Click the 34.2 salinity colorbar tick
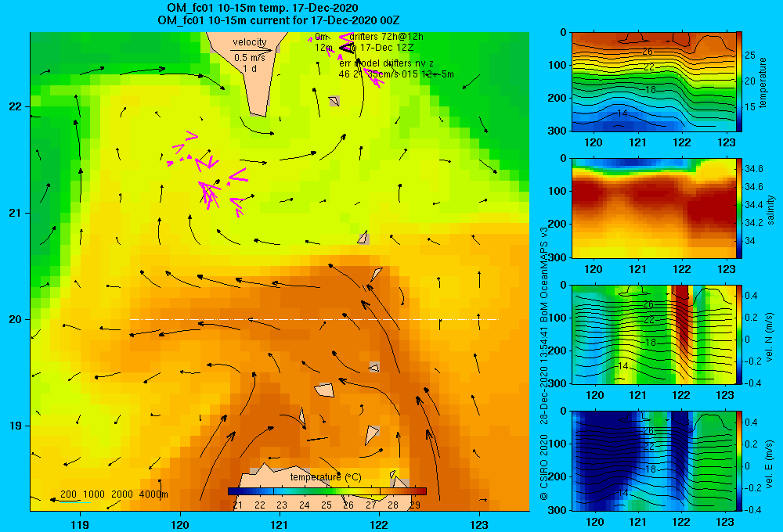Screen dimensions: 783x532 754,223
